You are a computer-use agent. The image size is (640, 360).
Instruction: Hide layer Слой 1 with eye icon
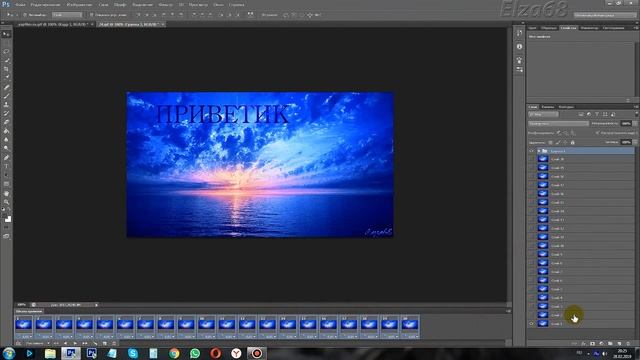pyautogui.click(x=531, y=324)
